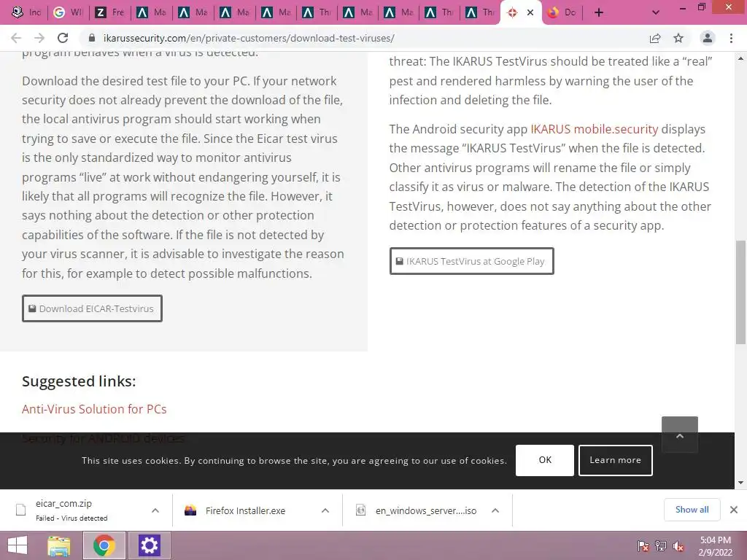747x560 pixels.
Task: Click the back-to-top arrow button
Action: 680,435
